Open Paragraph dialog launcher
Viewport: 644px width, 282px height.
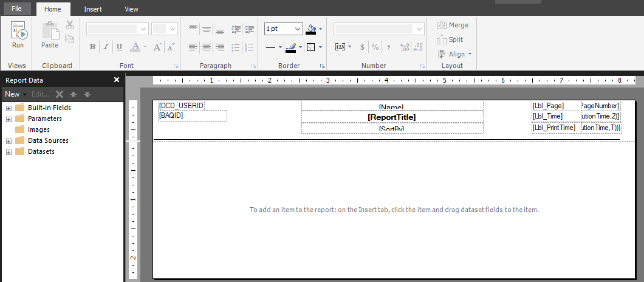tap(254, 66)
